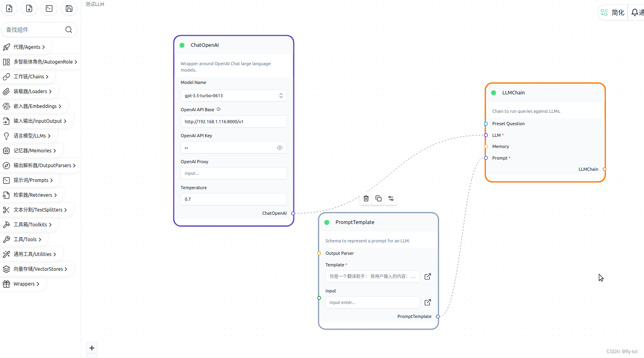Screen dimensions: 644x358
Task: Click the ChatOpenAI output connector handle
Action: (293, 213)
